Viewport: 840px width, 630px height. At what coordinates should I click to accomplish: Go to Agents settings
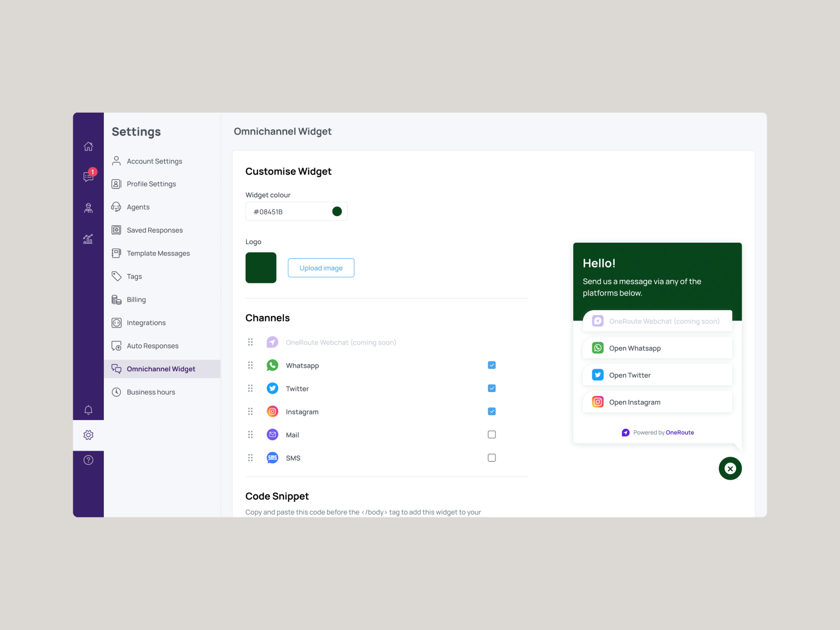click(162, 207)
